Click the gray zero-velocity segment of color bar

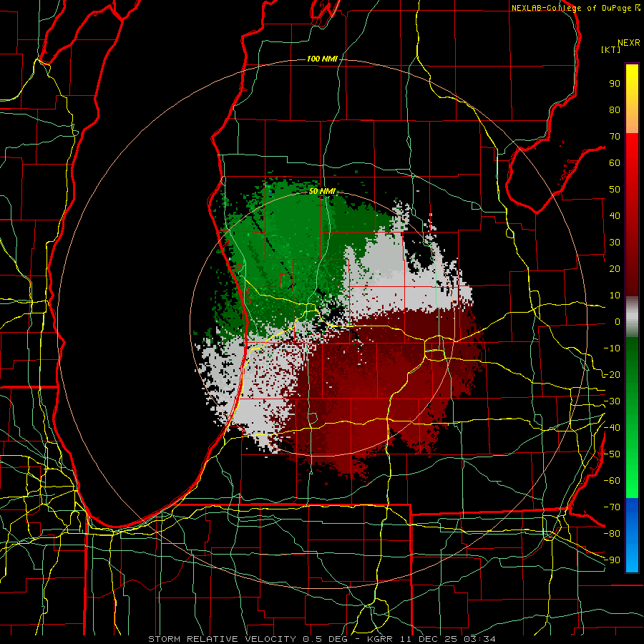[632, 318]
